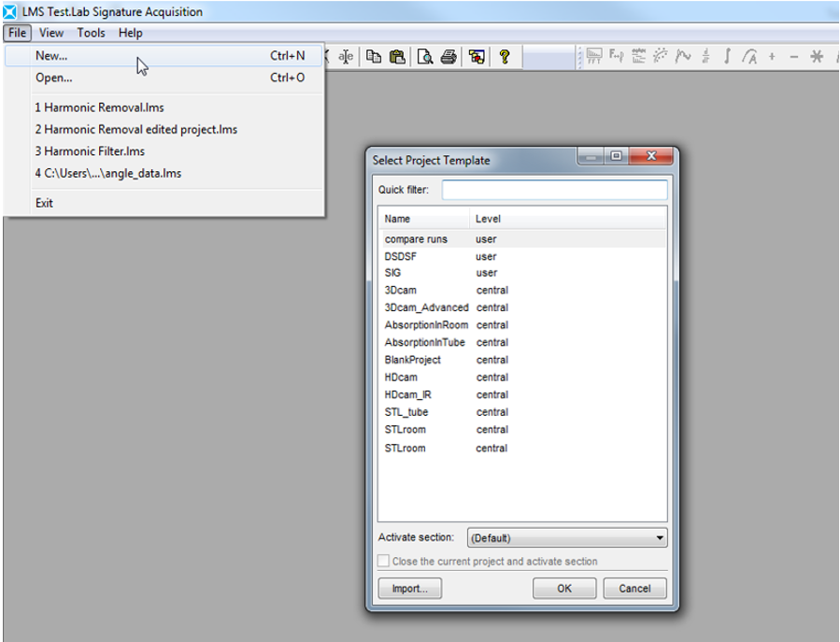Choose Exit from File menu
Viewport: 840px width, 642px height.
tap(164, 203)
